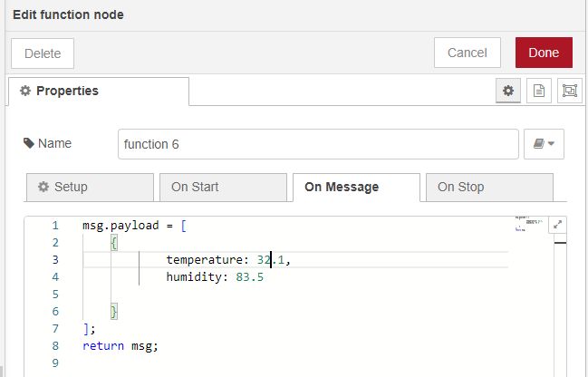
Task: Click the Name input field
Action: point(318,144)
